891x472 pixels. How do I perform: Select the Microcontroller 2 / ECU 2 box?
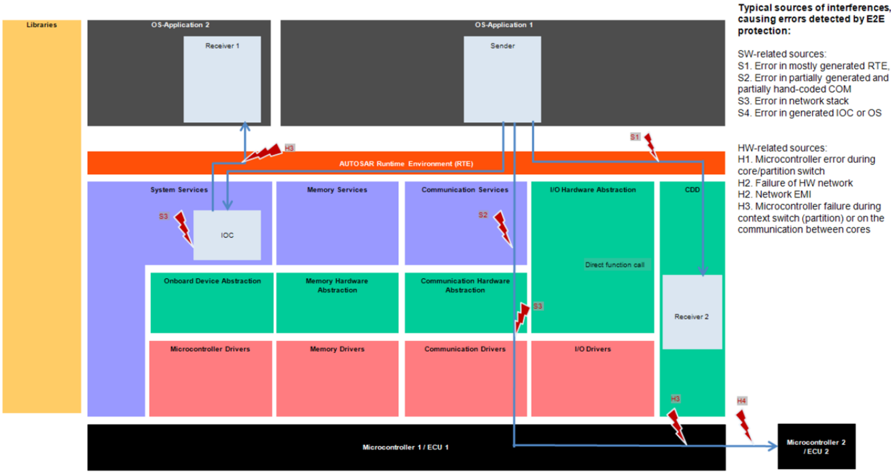coord(817,446)
